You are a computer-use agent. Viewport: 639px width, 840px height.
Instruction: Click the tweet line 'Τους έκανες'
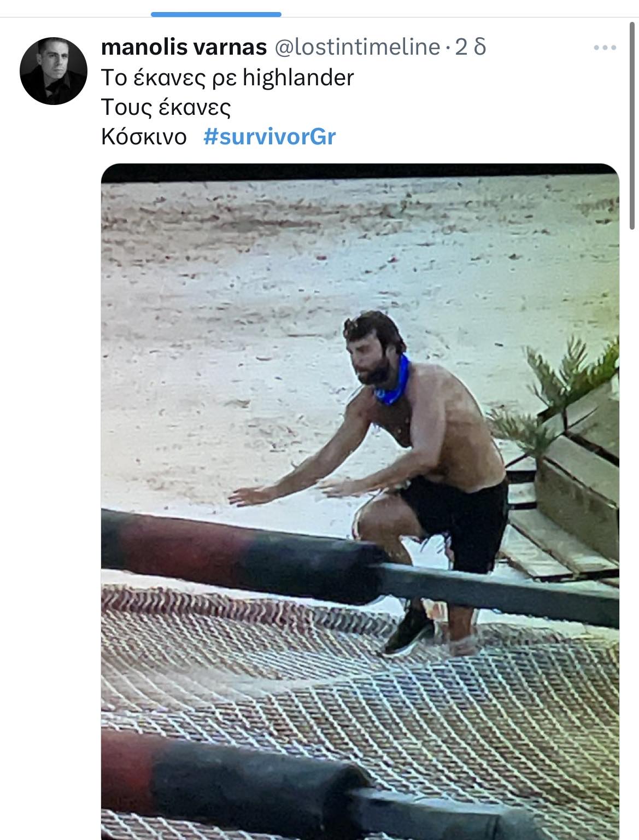coord(166,107)
